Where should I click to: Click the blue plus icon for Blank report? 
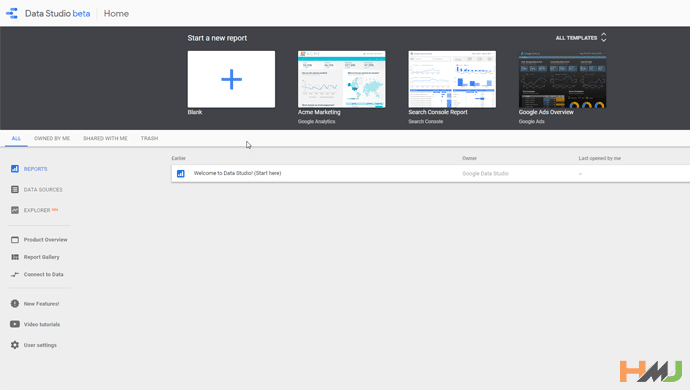tap(231, 79)
